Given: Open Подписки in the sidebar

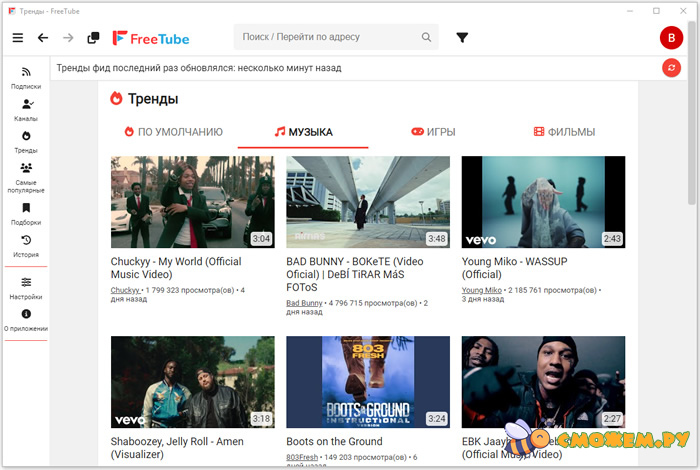Looking at the screenshot, I should coord(26,78).
